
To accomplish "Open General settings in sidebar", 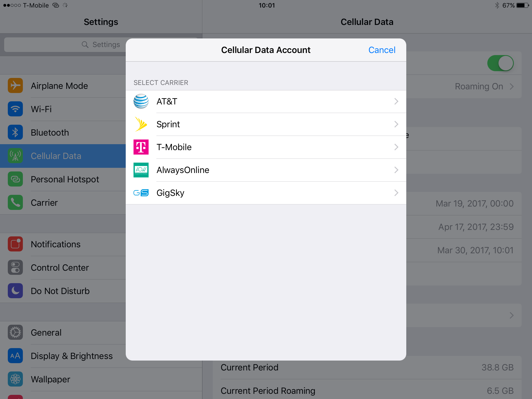I will (x=46, y=332).
